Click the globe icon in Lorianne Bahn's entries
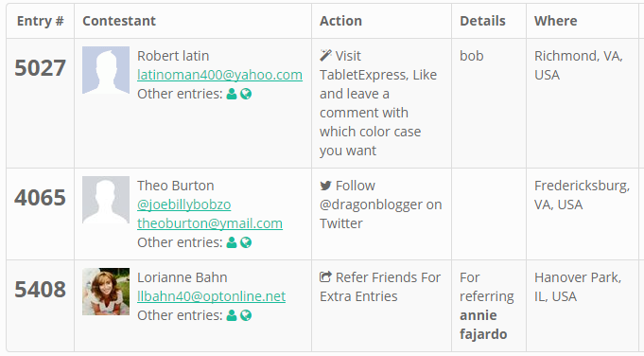The image size is (644, 356). (246, 315)
